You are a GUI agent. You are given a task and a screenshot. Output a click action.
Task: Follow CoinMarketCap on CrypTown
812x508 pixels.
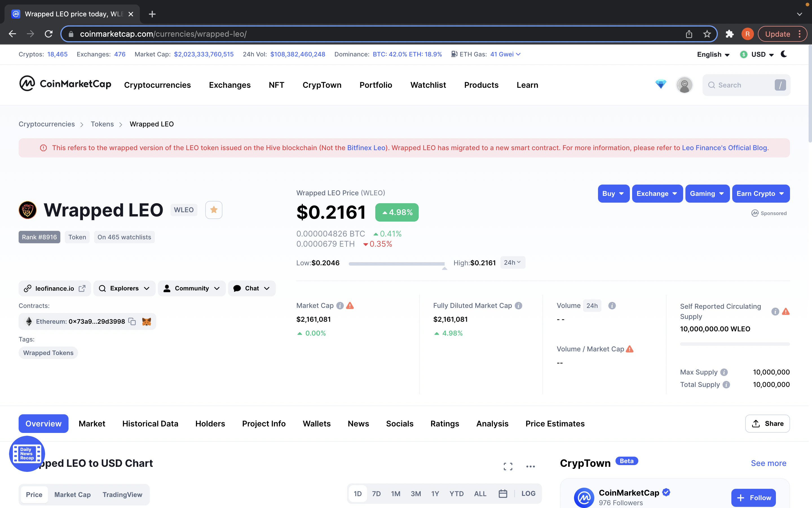click(753, 498)
